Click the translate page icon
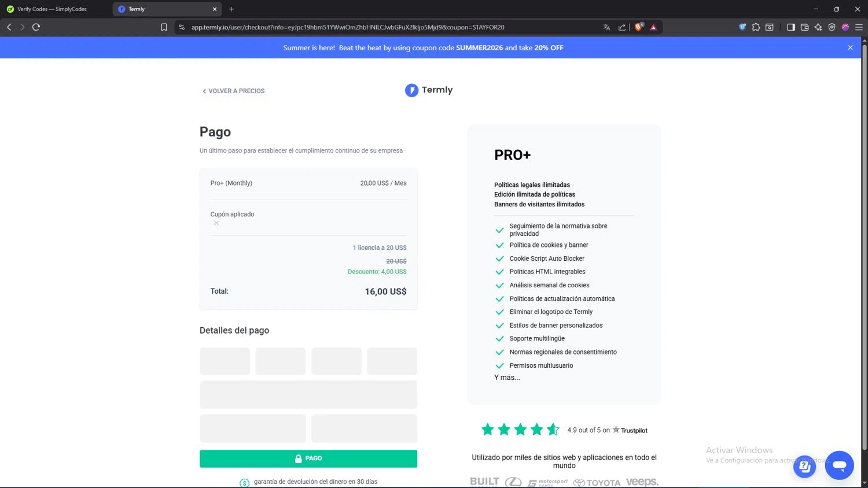This screenshot has height=488, width=868. coord(606,27)
